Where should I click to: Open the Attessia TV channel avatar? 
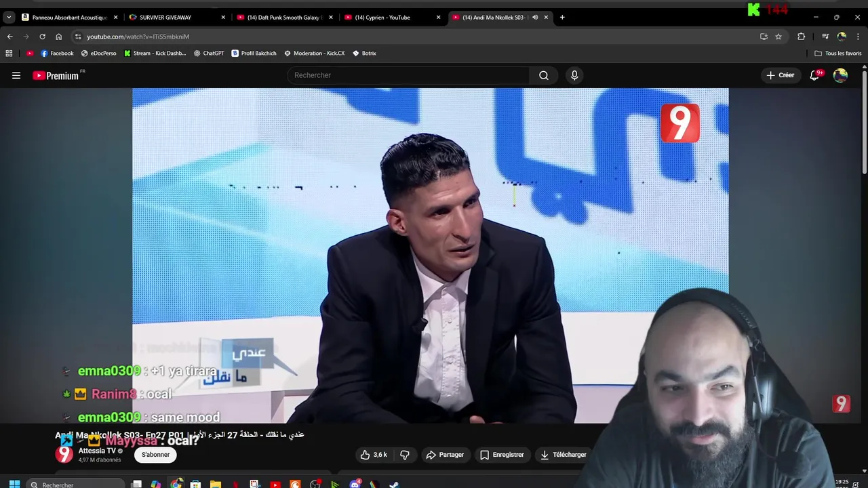tap(64, 454)
